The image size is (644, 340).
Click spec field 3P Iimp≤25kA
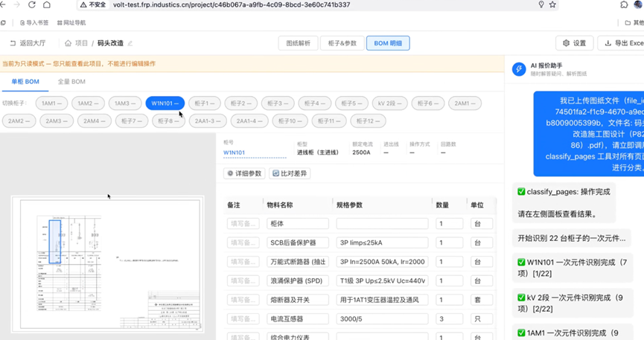(382, 243)
